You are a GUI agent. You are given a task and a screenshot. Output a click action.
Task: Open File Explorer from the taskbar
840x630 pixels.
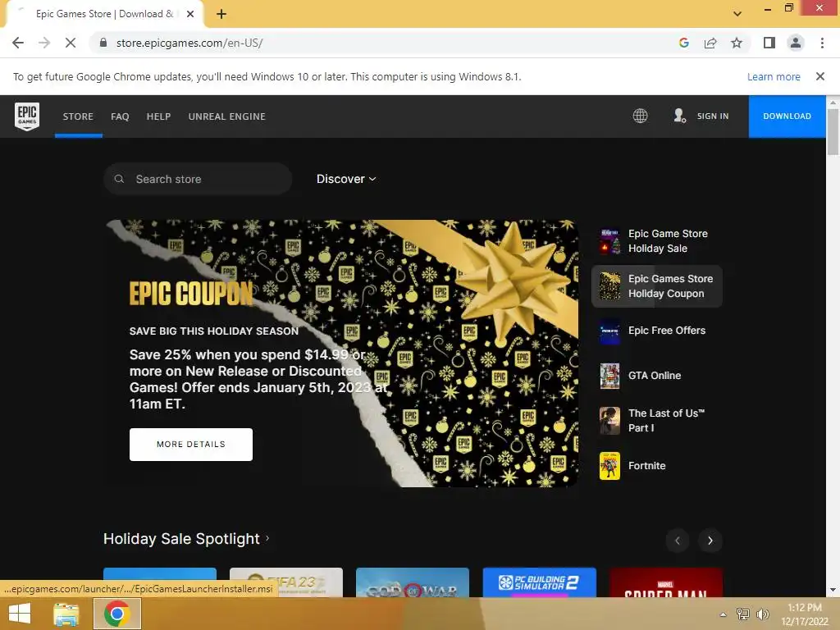[x=66, y=614]
